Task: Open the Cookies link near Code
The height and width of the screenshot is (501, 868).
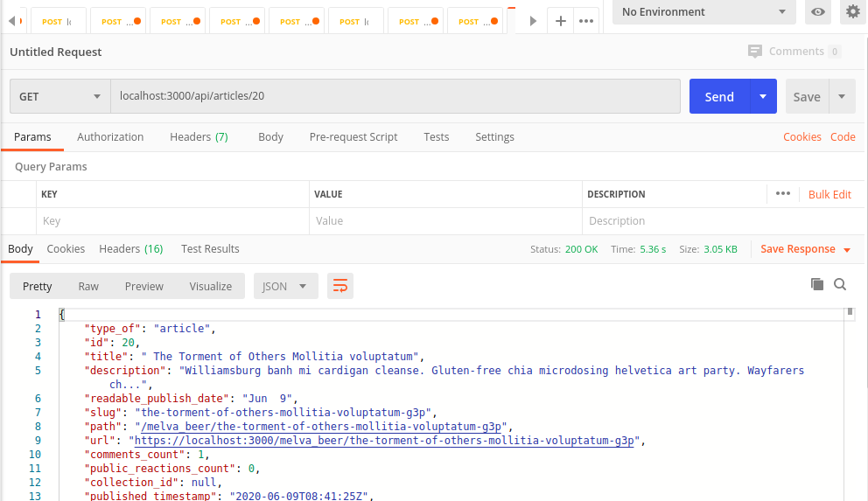Action: click(x=801, y=136)
